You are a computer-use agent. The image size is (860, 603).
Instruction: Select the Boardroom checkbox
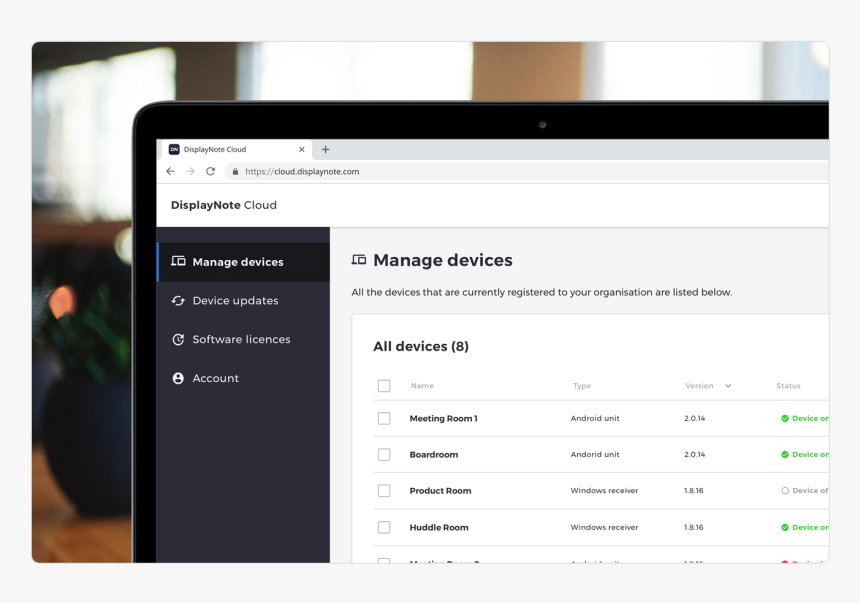[384, 454]
